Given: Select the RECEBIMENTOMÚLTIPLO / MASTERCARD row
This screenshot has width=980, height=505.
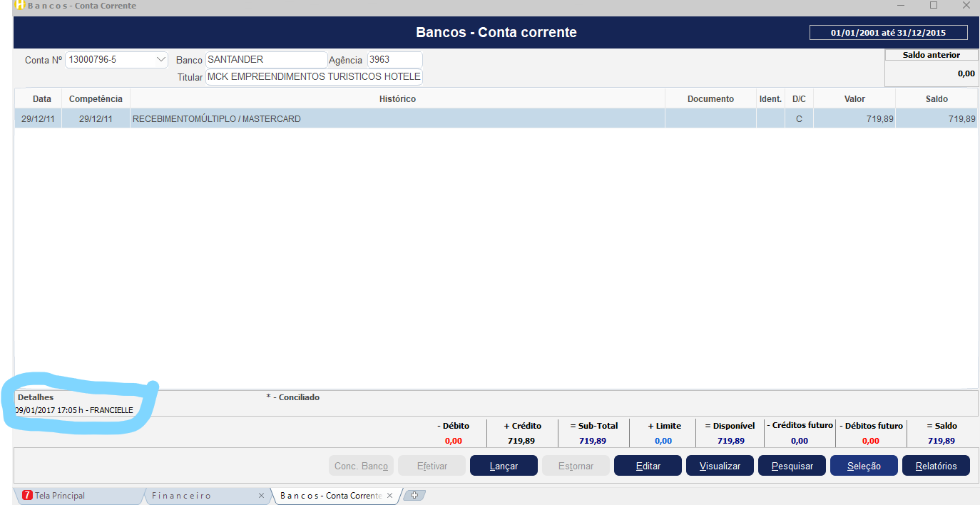Looking at the screenshot, I should click(x=397, y=119).
